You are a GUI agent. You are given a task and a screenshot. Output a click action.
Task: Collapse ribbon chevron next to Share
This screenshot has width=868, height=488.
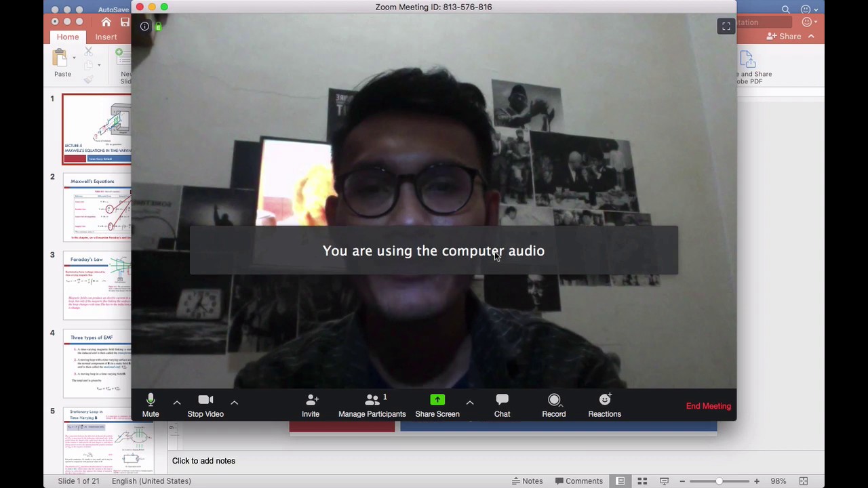(x=811, y=37)
